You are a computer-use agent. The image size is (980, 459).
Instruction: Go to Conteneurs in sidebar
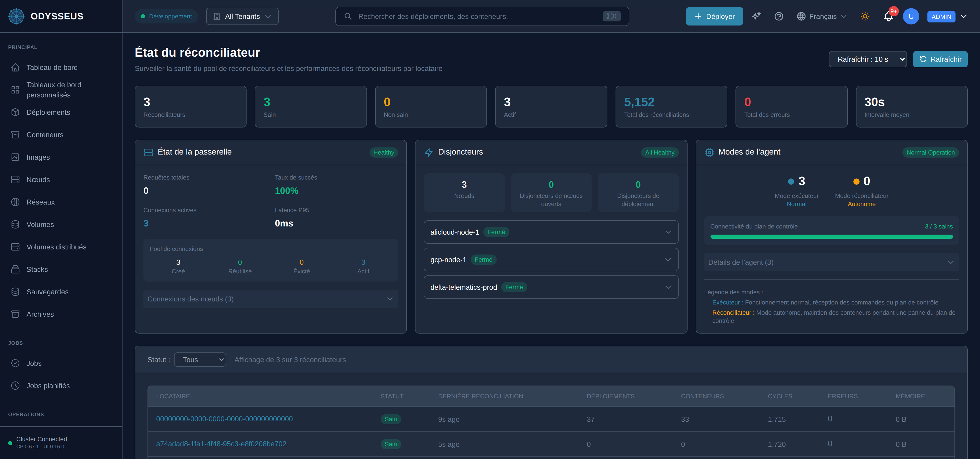pyautogui.click(x=61, y=134)
